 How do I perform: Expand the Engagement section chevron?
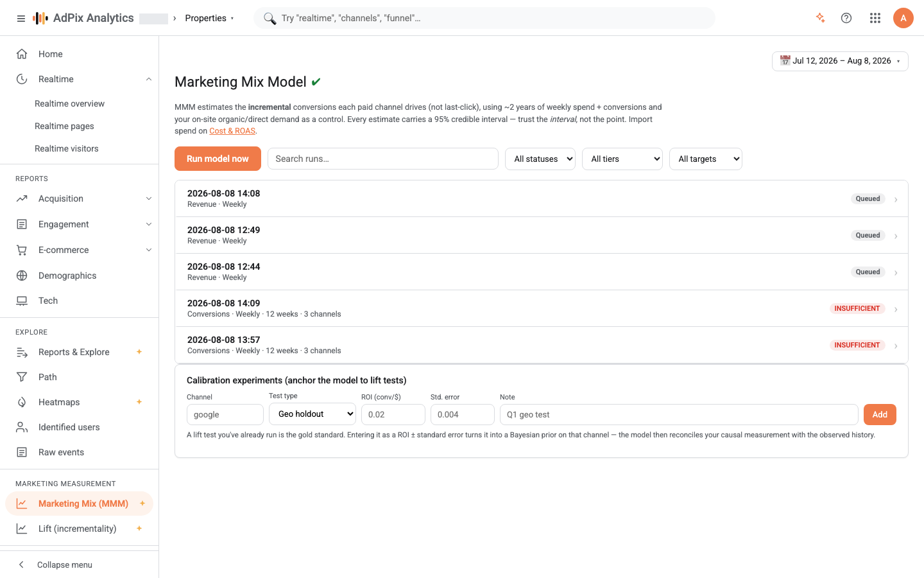point(149,224)
